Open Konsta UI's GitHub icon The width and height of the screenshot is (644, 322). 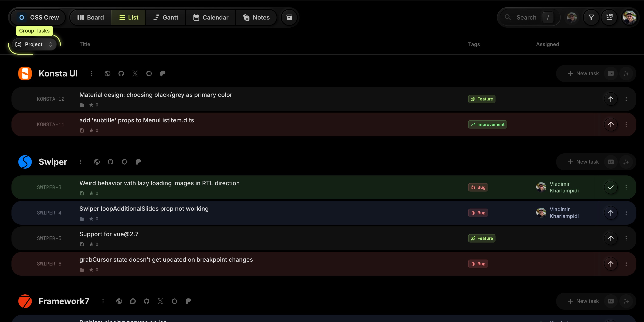point(121,73)
